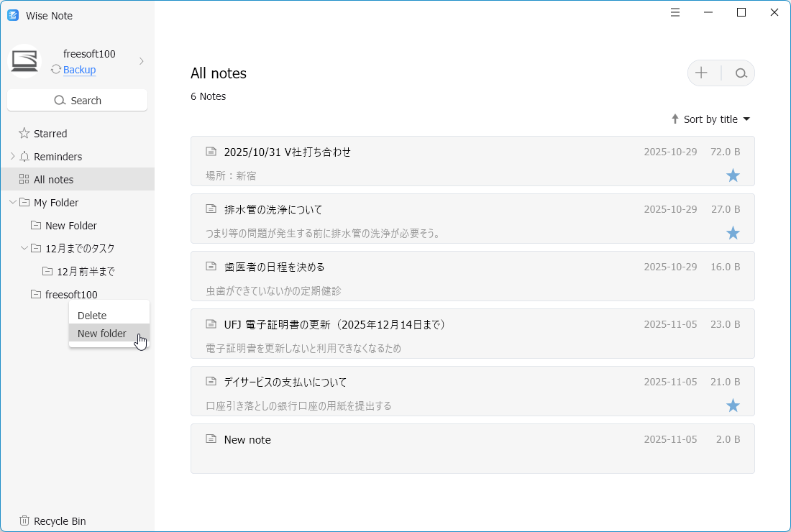Open the hamburger menu in title bar

675,12
